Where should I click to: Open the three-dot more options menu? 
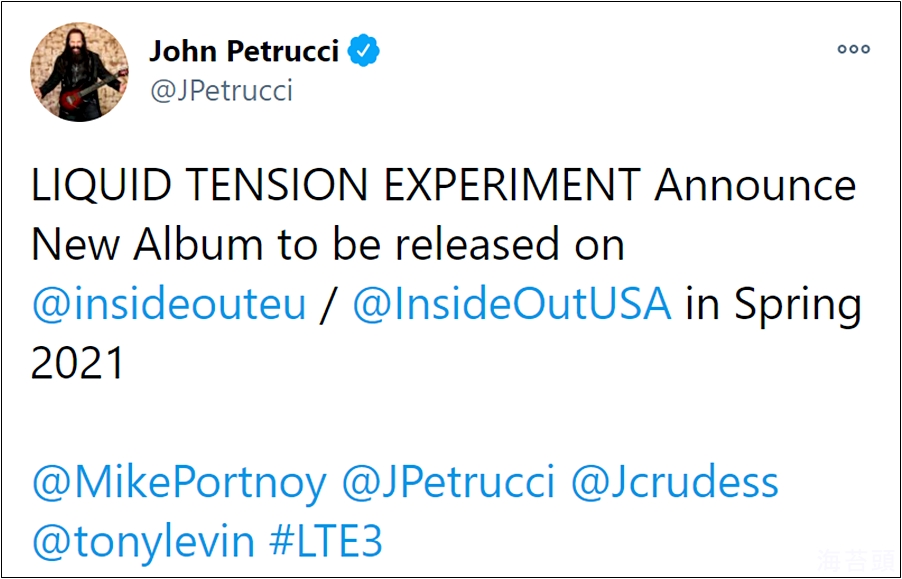coord(852,48)
